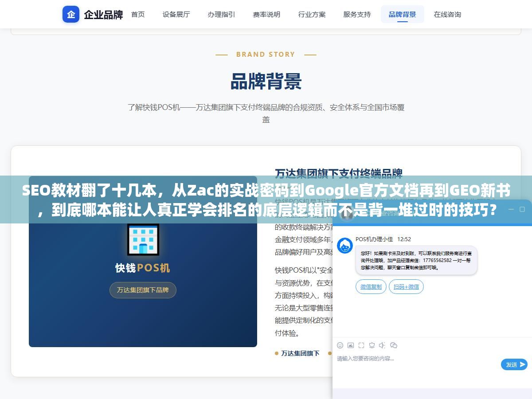Select the 品牌背景 menu item
Viewport: 532px width, 399px height.
click(x=402, y=14)
